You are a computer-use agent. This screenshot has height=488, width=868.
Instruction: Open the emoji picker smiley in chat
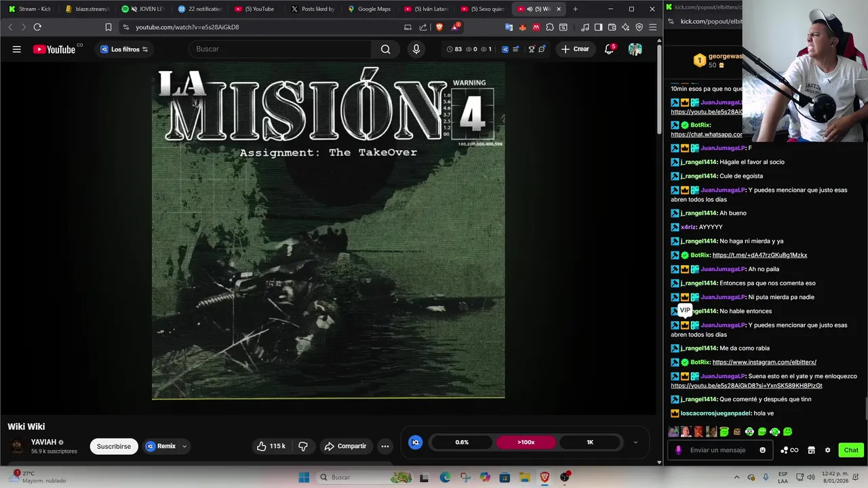click(x=763, y=450)
